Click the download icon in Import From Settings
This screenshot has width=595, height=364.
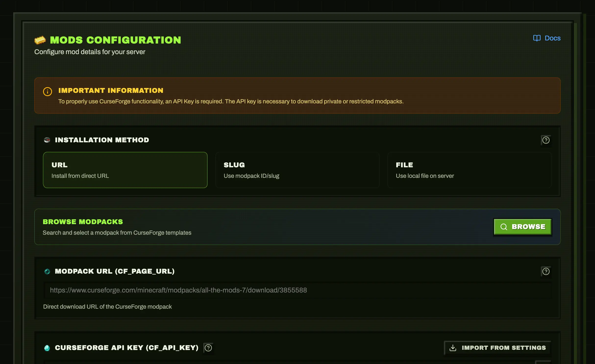coord(453,348)
